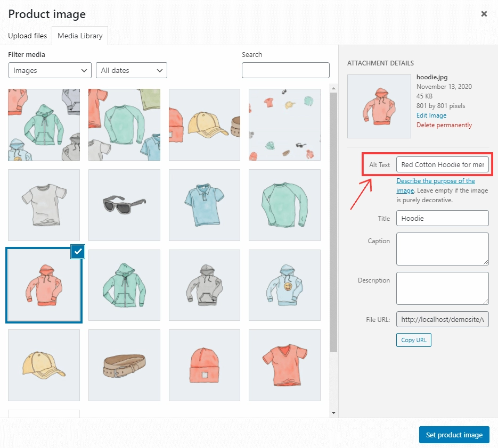Image resolution: width=498 pixels, height=448 pixels.
Task: Click the Search media field
Action: tap(285, 70)
